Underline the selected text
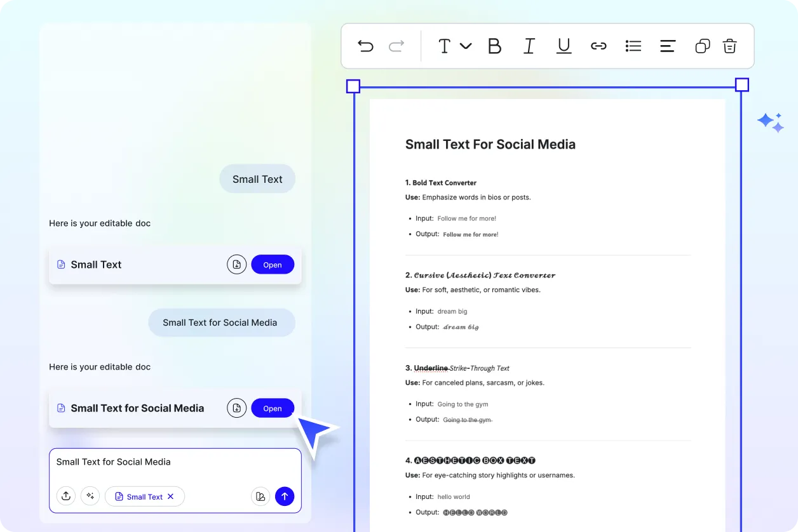This screenshot has height=532, width=798. (564, 46)
